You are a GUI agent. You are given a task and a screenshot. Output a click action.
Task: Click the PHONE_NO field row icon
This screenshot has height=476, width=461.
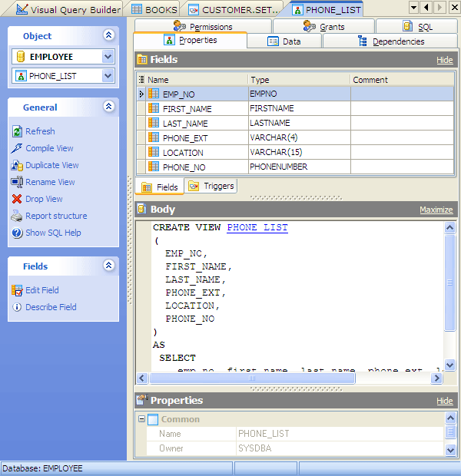154,167
